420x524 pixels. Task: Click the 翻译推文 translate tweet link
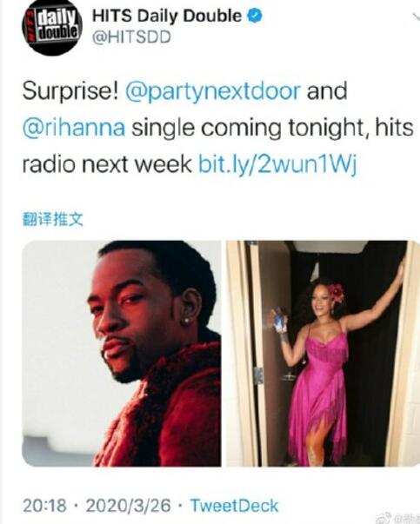coord(52,220)
